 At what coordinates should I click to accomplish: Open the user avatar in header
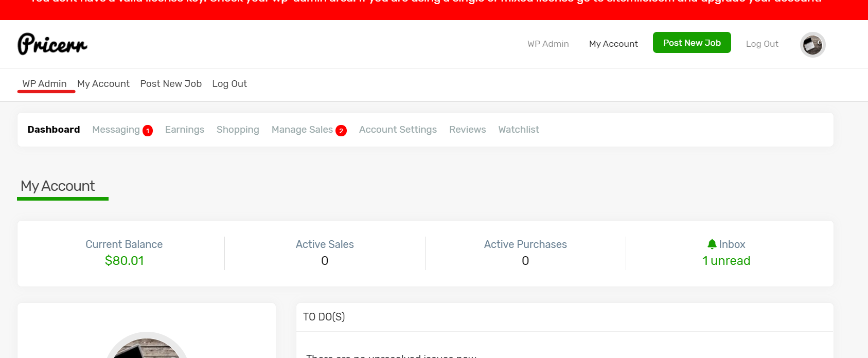[812, 45]
